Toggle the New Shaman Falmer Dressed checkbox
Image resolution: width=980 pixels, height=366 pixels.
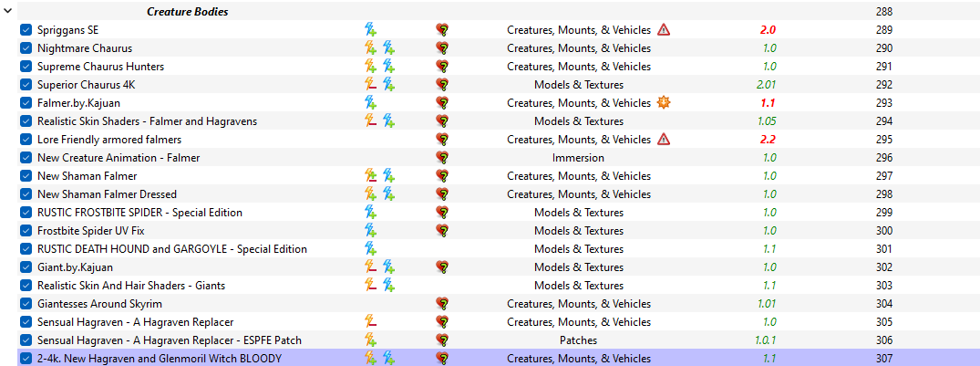tap(26, 193)
